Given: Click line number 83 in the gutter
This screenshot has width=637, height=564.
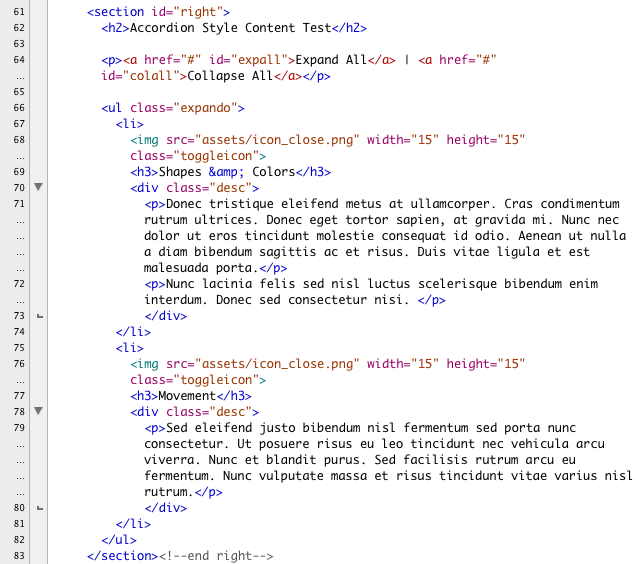Looking at the screenshot, I should (x=17, y=555).
